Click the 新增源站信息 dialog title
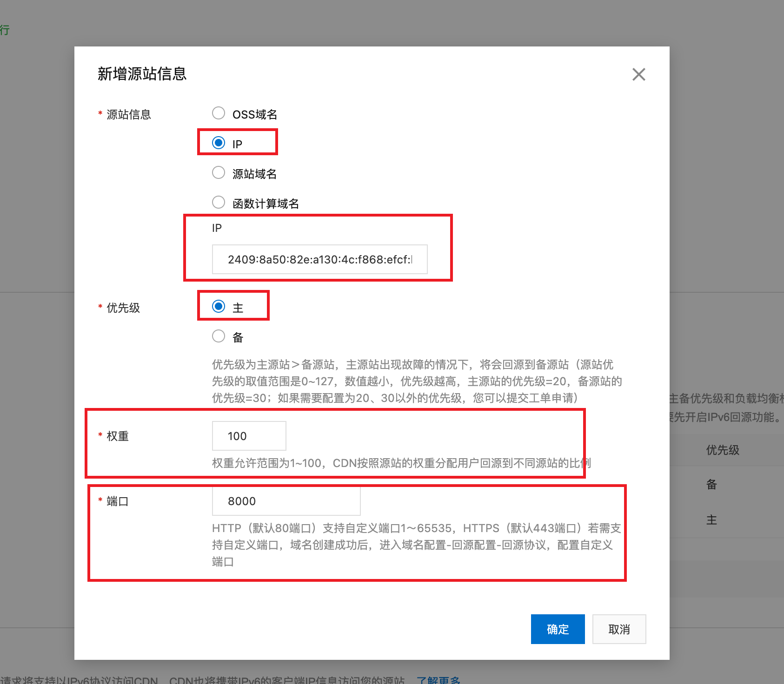 pyautogui.click(x=141, y=73)
